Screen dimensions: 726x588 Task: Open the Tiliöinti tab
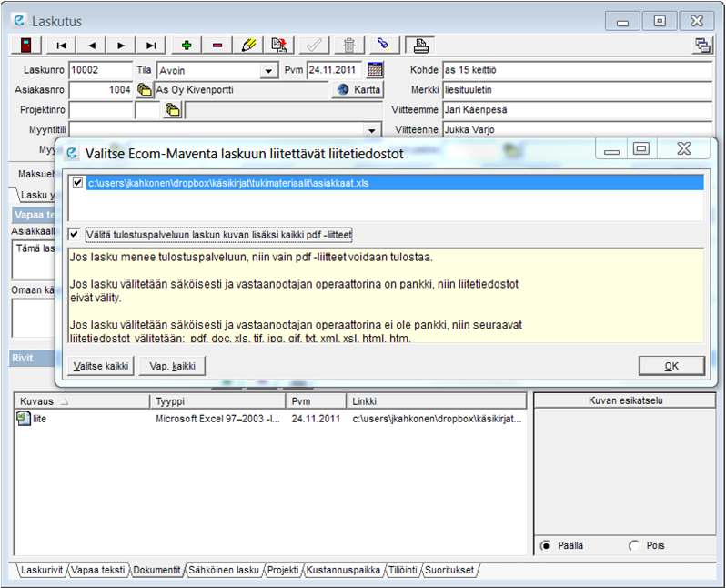403,570
